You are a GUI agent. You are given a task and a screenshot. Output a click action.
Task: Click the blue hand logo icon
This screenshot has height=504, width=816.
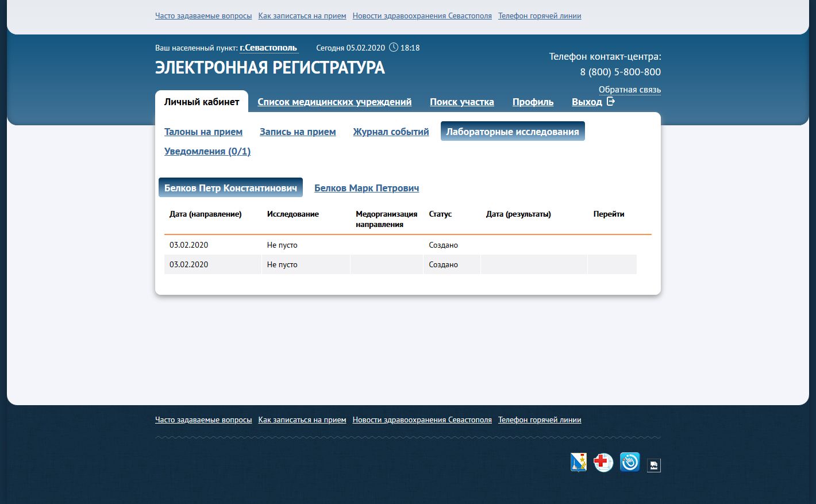(630, 462)
